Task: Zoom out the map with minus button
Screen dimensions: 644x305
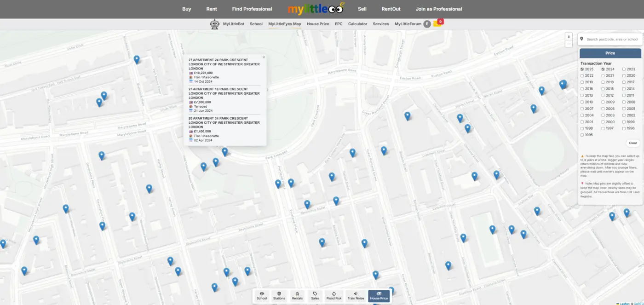Action: click(569, 44)
